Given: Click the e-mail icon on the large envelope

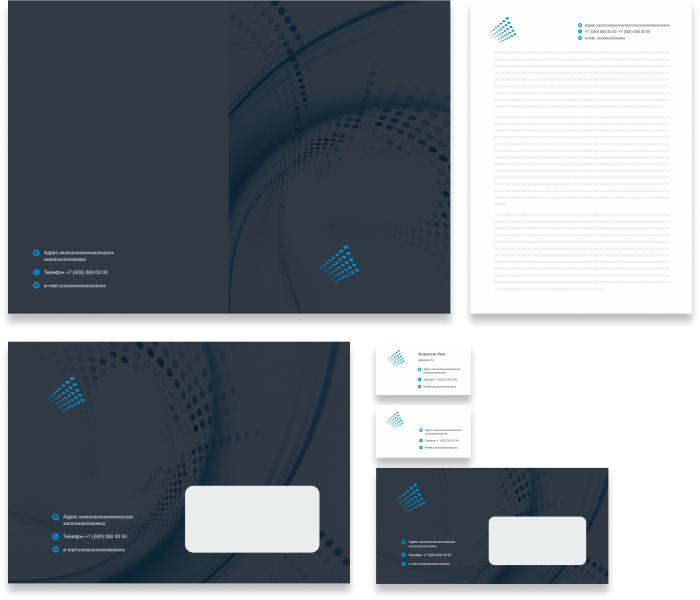Looking at the screenshot, I should [x=56, y=549].
